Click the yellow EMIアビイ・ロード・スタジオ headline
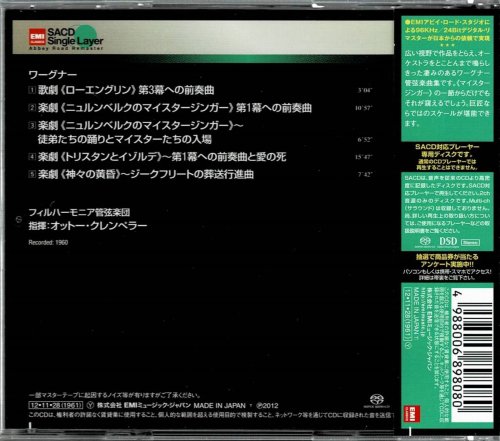This screenshot has width=500, height=441. coord(447,30)
